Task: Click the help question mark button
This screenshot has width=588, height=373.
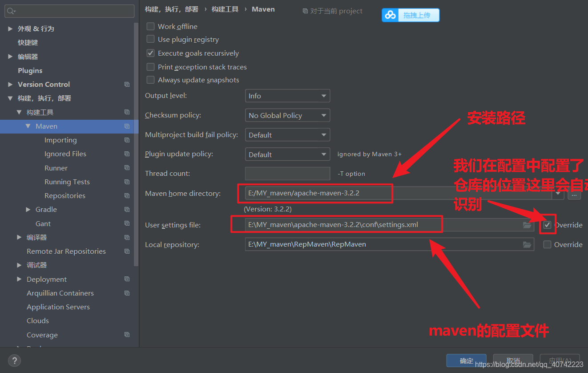Action: (14, 361)
